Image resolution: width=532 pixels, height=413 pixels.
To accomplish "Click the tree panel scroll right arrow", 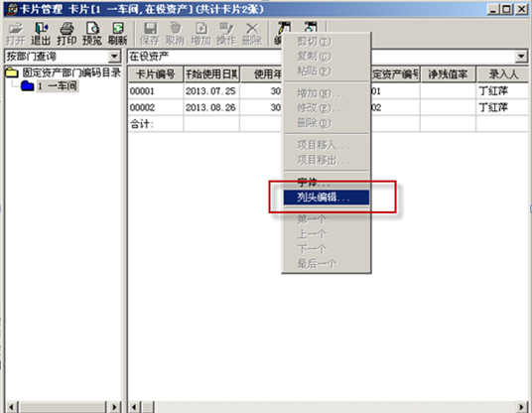I will (x=114, y=407).
